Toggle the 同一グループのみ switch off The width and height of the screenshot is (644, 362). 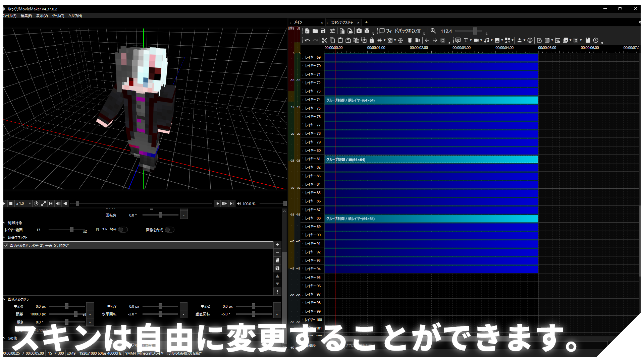pyautogui.click(x=123, y=230)
